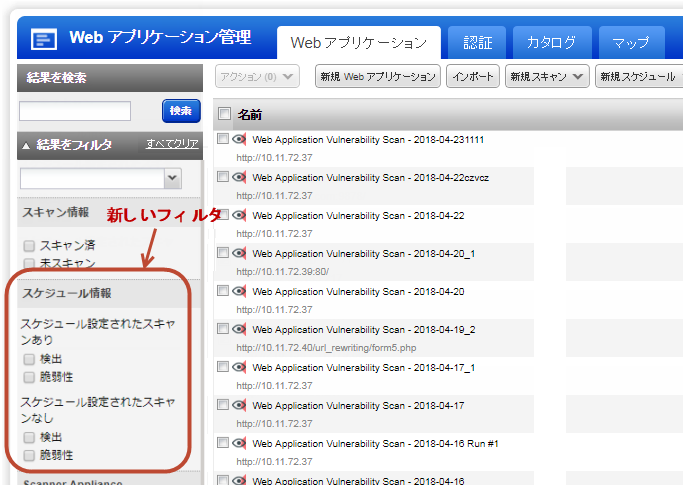Collapse the 結果をフィルタ panel triangle
The image size is (683, 485).
(26, 146)
